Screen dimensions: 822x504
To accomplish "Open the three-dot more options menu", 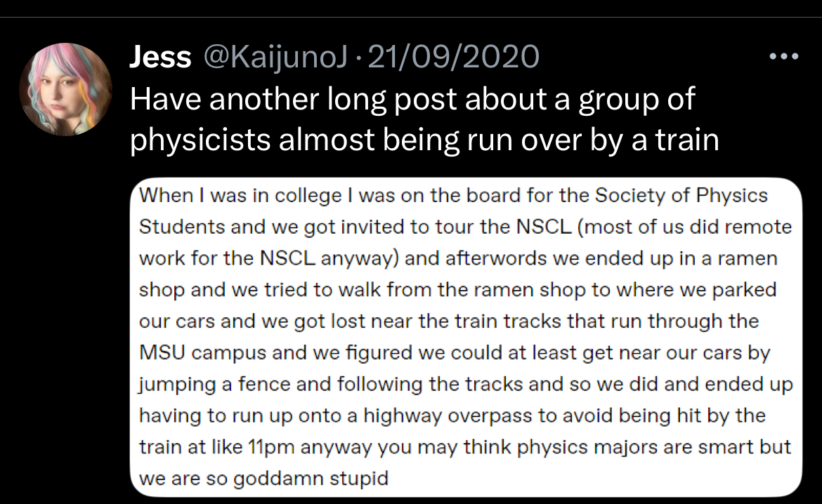I will [x=784, y=56].
